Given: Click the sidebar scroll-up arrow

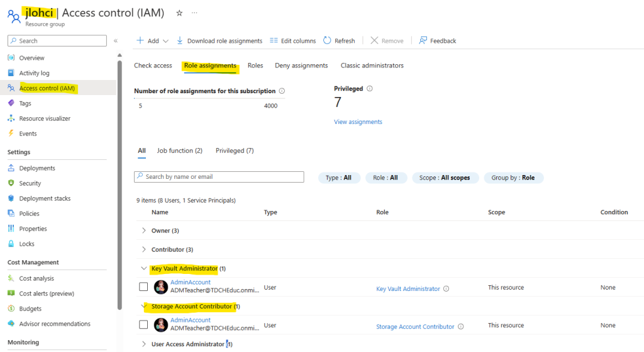Looking at the screenshot, I should click(119, 55).
